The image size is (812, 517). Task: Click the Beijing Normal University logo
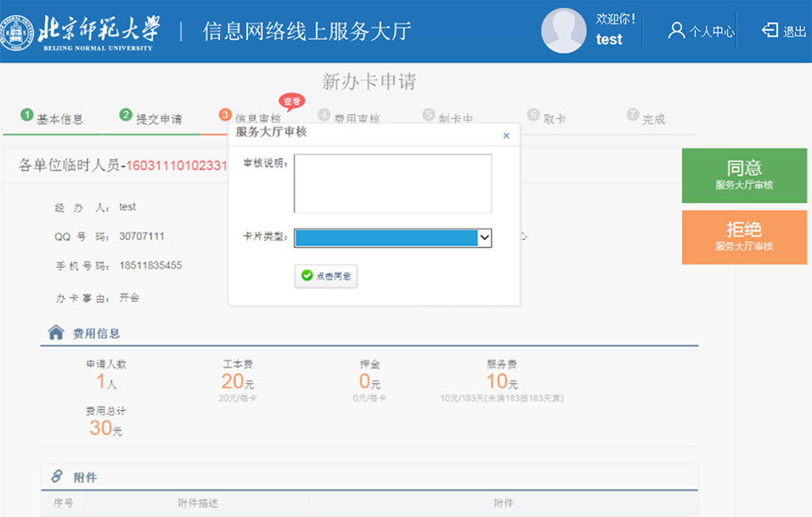click(82, 31)
